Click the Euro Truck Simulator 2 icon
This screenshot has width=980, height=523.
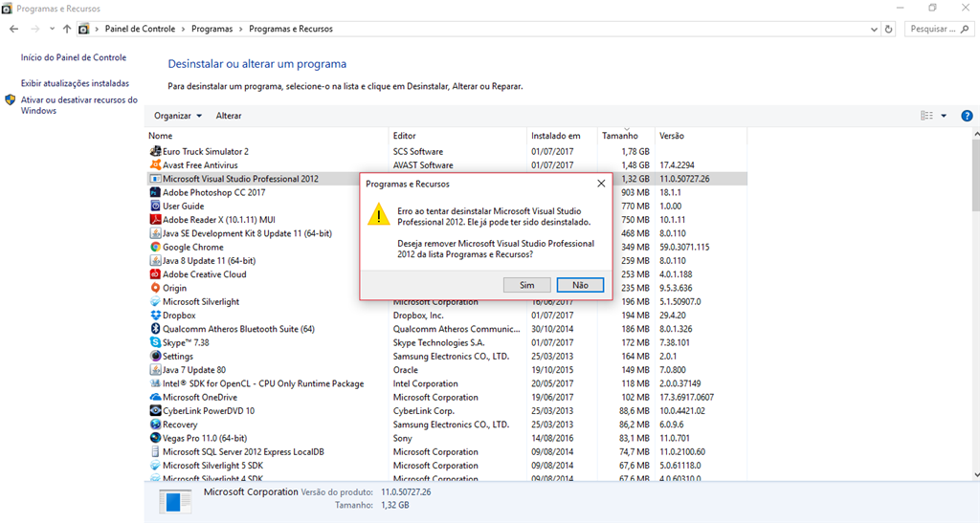point(155,151)
